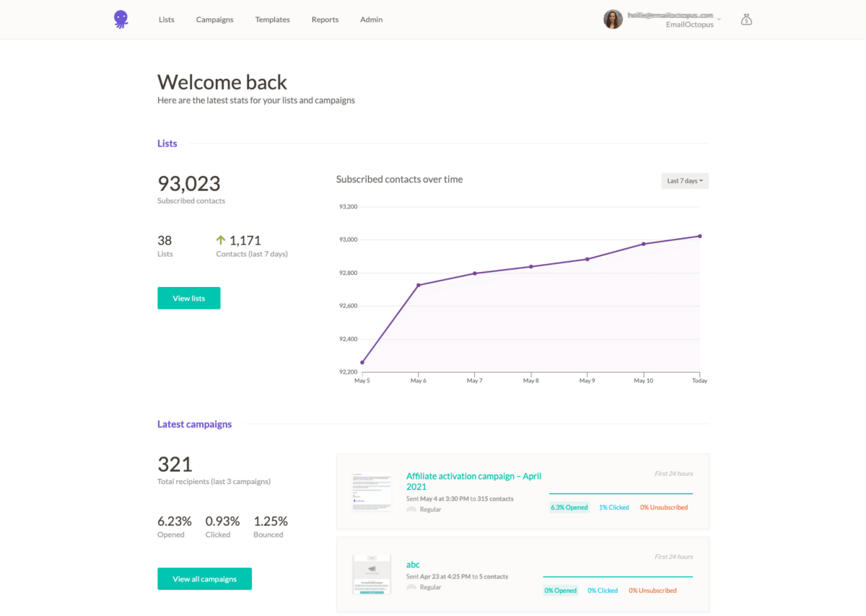This screenshot has width=866, height=616.
Task: Click the EmailOctopus octopus logo
Action: click(121, 19)
